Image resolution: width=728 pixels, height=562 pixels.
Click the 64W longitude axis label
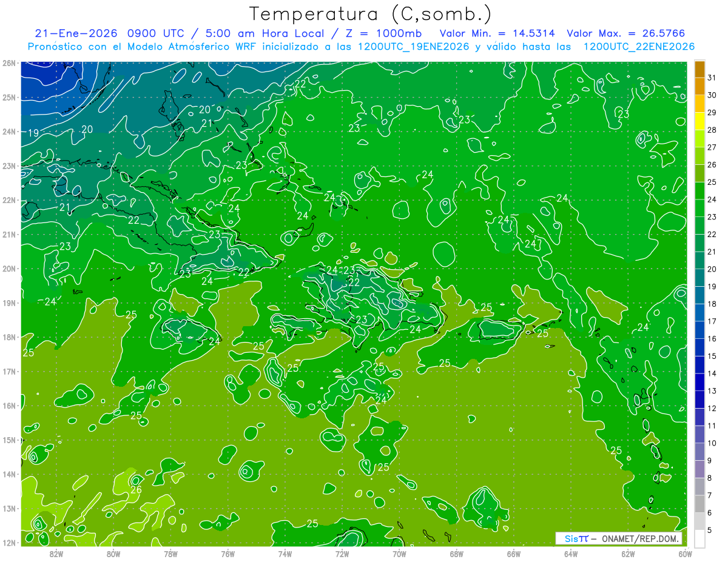pyautogui.click(x=570, y=554)
